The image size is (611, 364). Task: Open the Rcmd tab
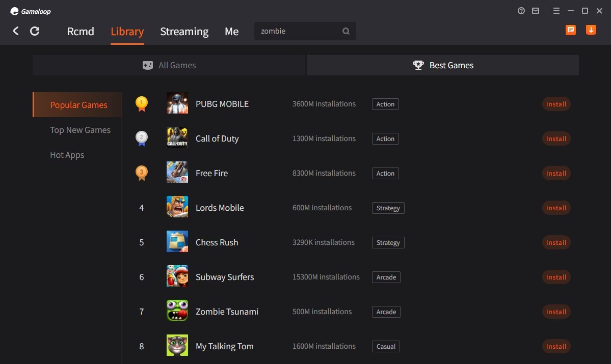pos(81,32)
